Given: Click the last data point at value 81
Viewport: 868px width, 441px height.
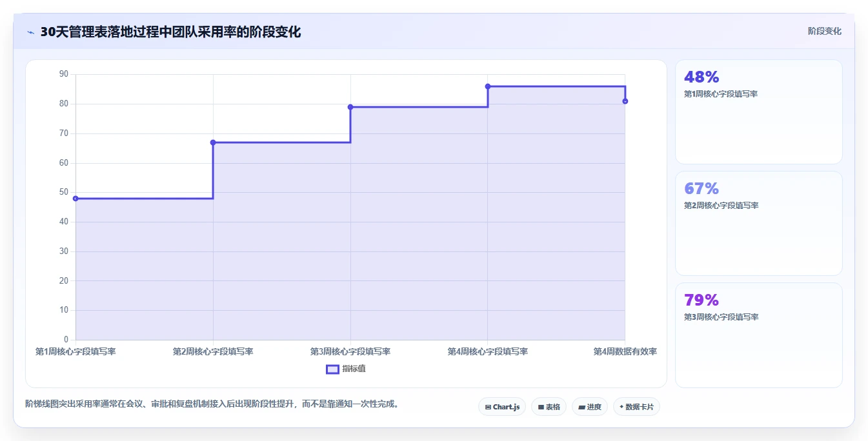Looking at the screenshot, I should [625, 101].
